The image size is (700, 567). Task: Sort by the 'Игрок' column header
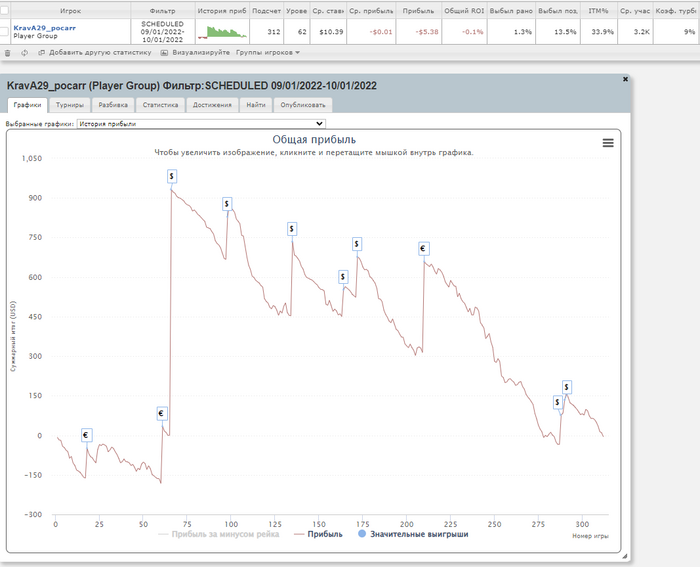[70, 10]
